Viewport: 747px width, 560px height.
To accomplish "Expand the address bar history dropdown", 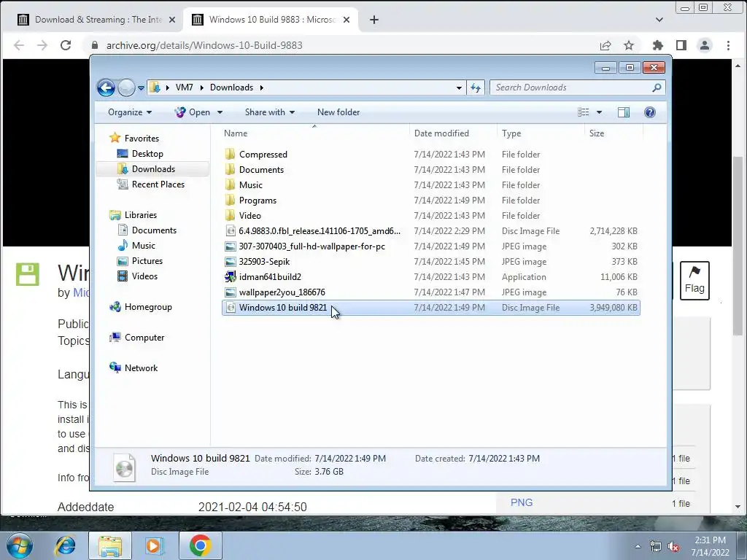I will tap(459, 87).
